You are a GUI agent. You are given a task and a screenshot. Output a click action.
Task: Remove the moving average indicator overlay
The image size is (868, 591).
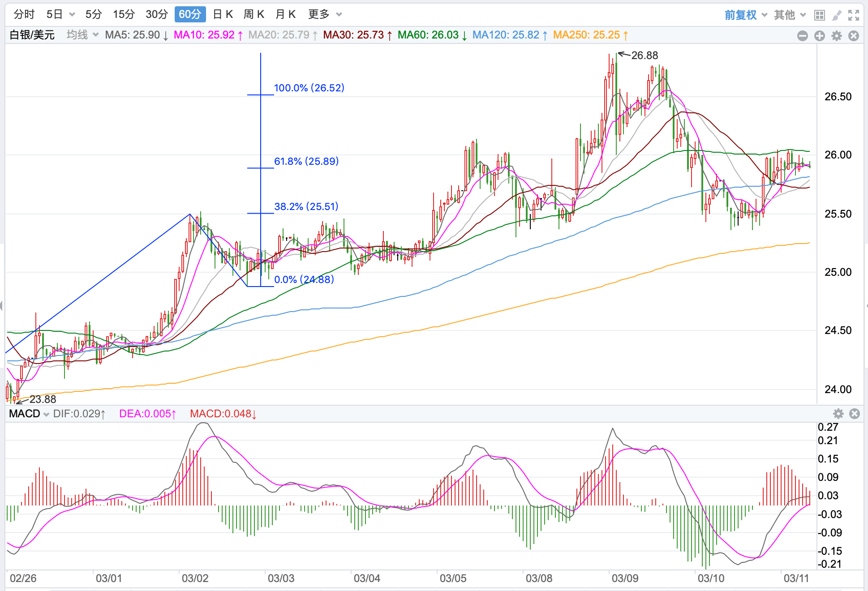(854, 36)
